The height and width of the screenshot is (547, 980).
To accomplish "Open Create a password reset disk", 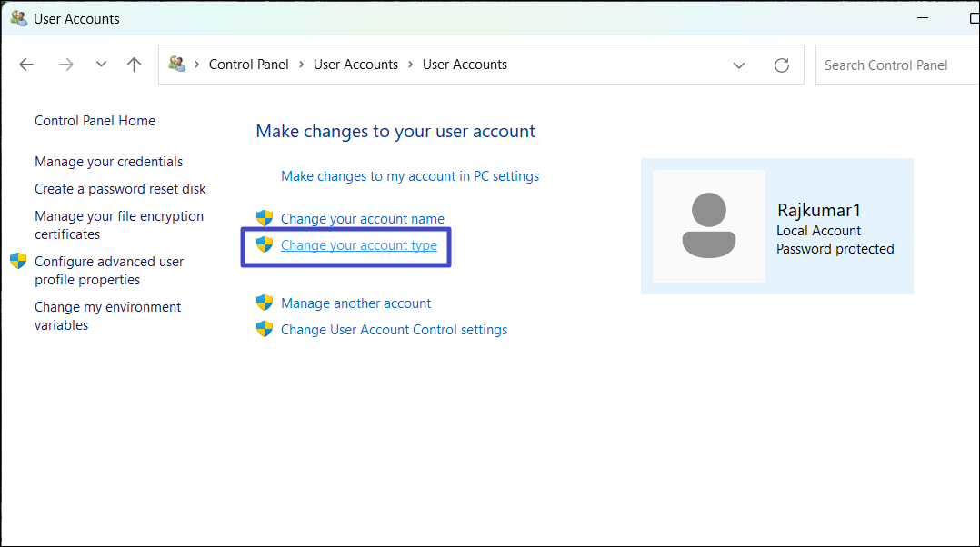I will (120, 189).
